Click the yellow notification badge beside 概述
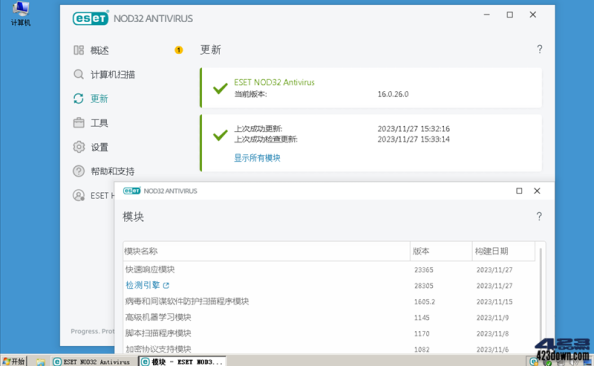594x366 pixels. [178, 50]
